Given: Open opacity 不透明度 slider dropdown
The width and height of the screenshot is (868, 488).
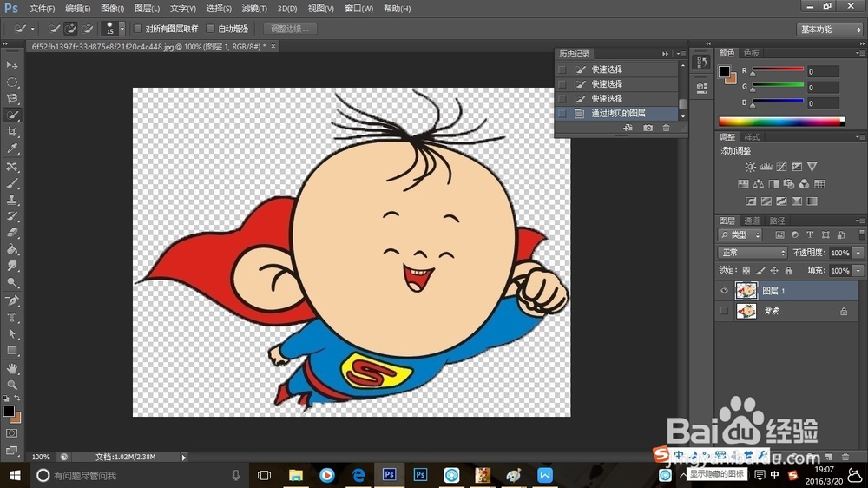Looking at the screenshot, I should pyautogui.click(x=858, y=253).
